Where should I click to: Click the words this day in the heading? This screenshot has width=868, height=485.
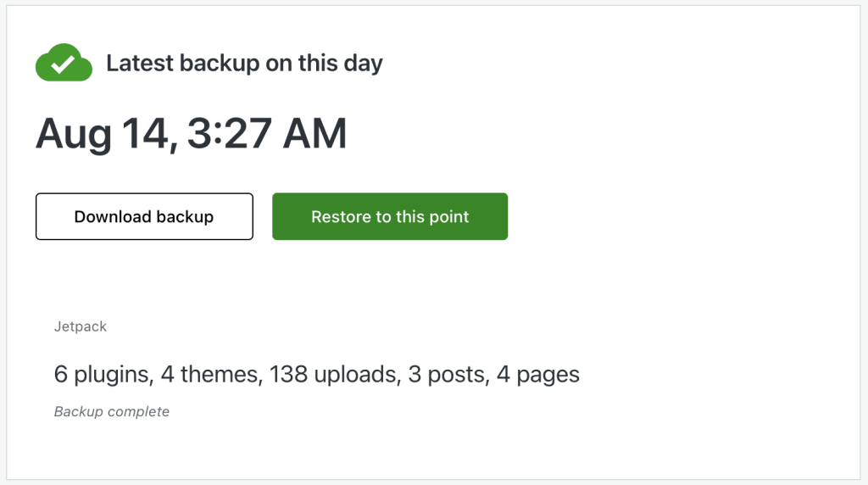(341, 64)
